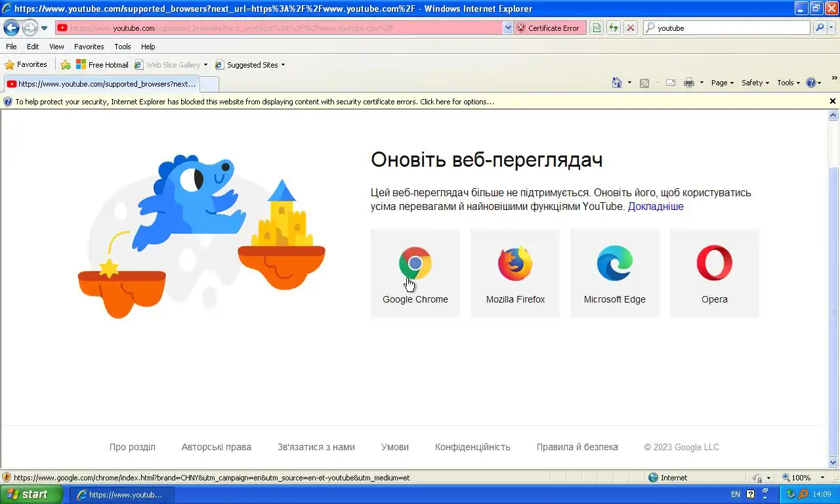
Task: Open the Page dropdown menu
Action: [x=722, y=83]
